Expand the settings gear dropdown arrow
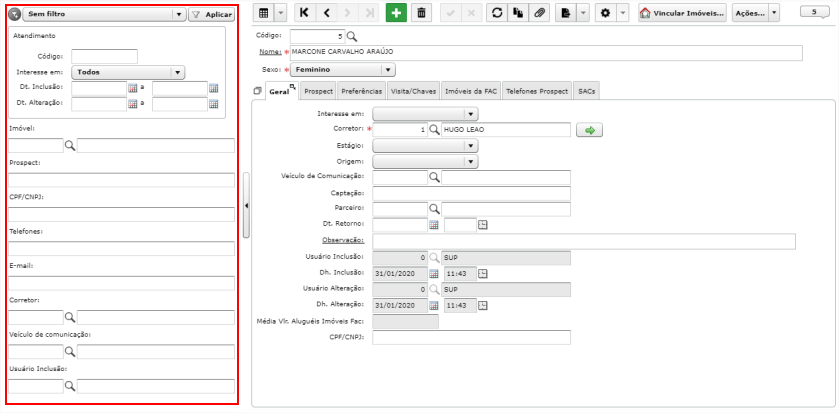This screenshot has height=413, width=839. coord(622,13)
